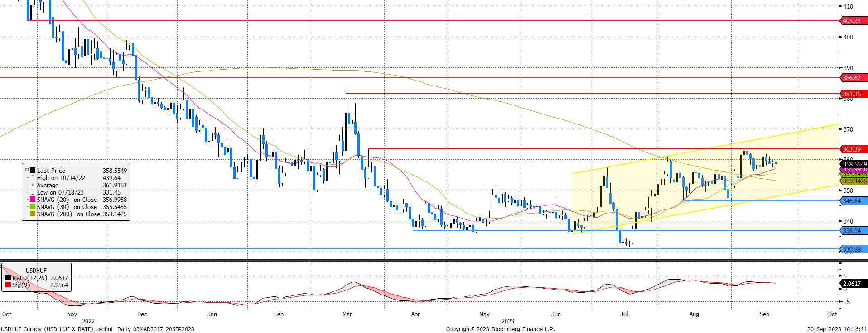Click the Nov month label on the time axis
Viewport: 868px width, 333px height.
(72, 314)
